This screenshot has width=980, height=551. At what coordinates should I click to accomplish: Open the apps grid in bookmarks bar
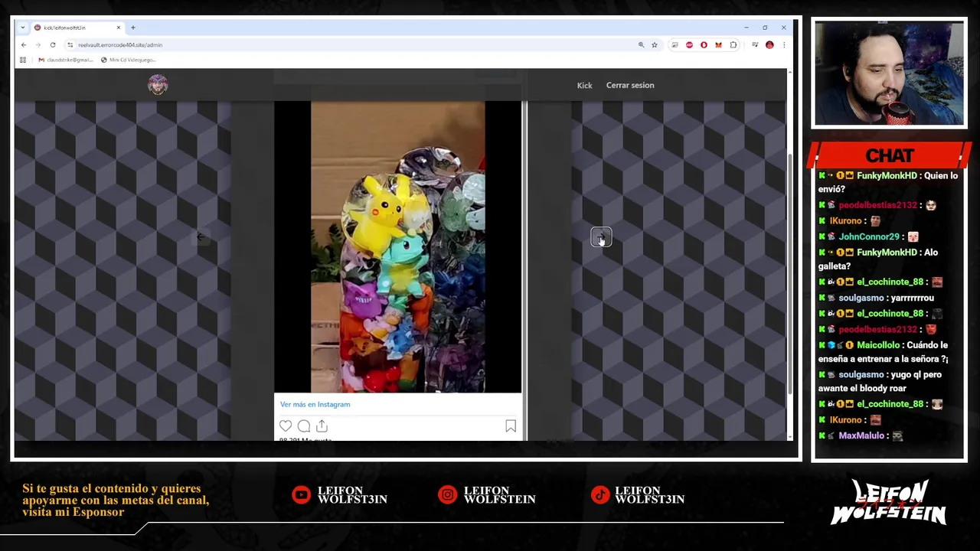point(23,60)
